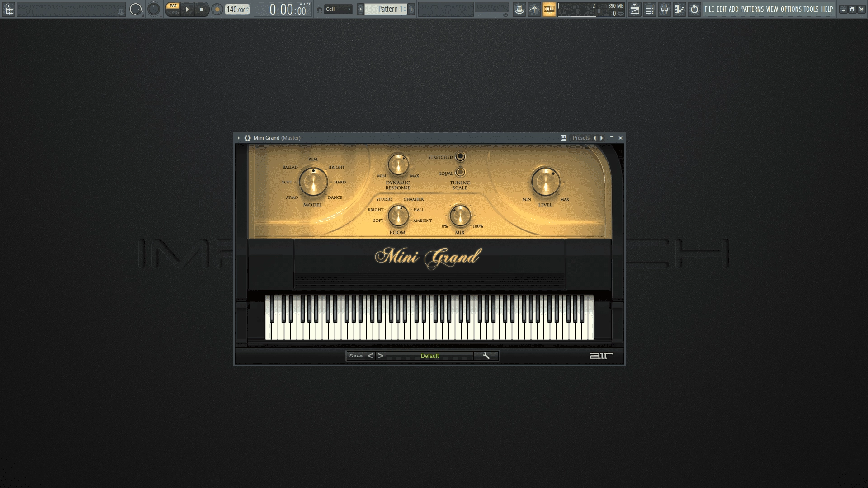Click the undo history icon

(x=694, y=9)
